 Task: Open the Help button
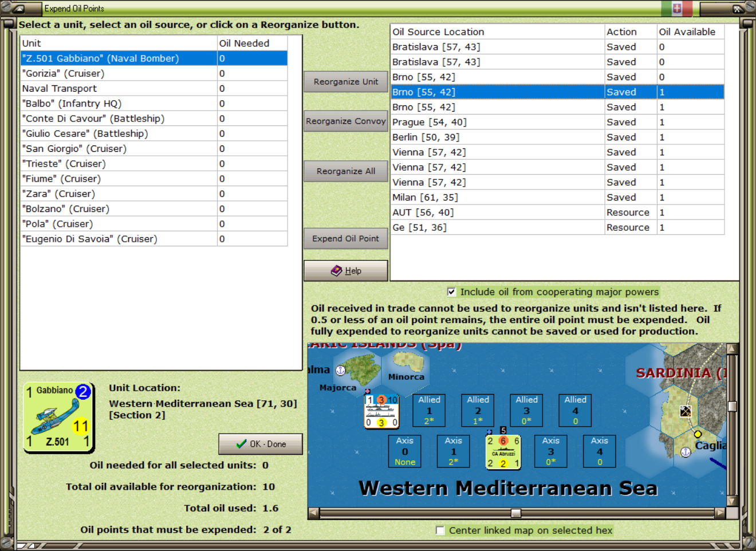(x=346, y=271)
